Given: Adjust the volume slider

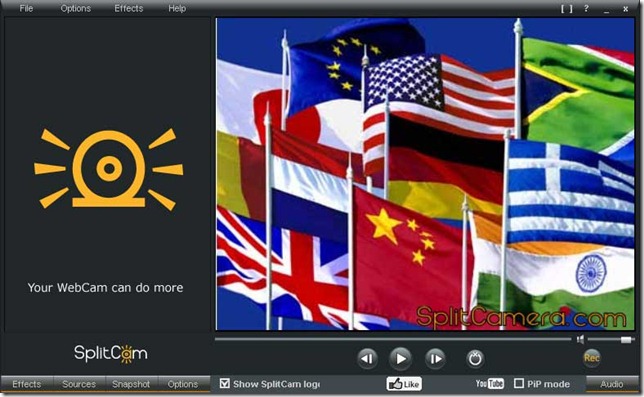Looking at the screenshot, I should coord(611,340).
